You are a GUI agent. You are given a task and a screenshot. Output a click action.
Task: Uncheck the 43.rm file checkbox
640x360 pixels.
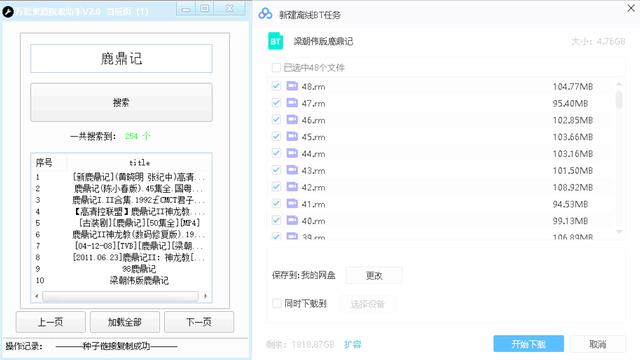[x=276, y=170]
